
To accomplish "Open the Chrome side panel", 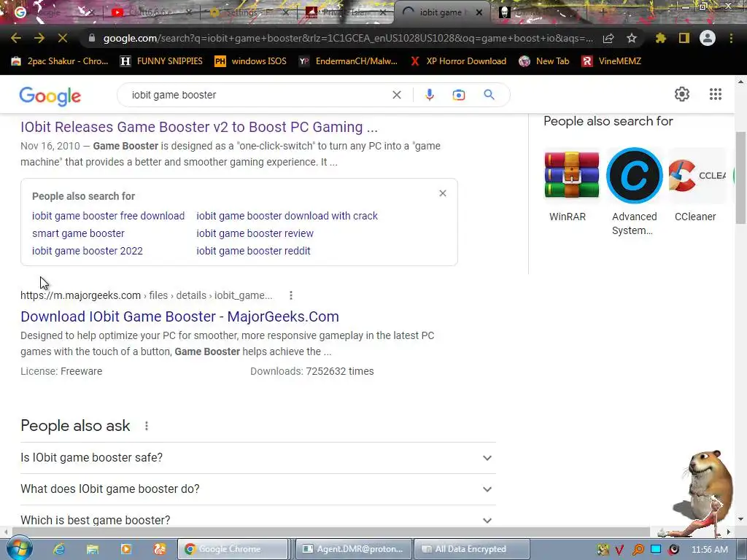I will (684, 38).
